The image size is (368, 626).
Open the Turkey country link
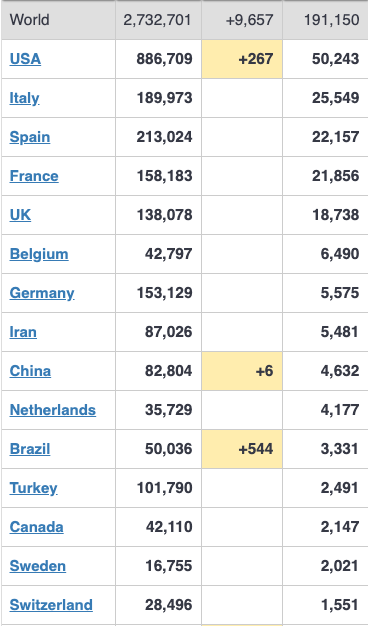tap(34, 488)
